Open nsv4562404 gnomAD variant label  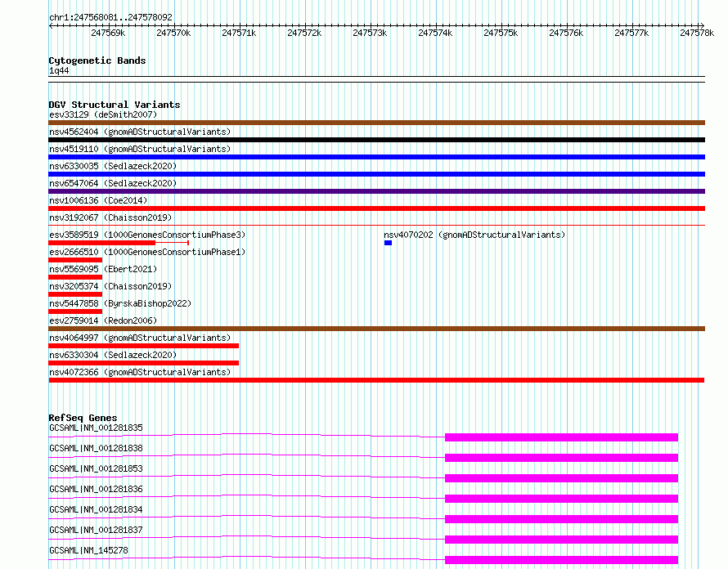pyautogui.click(x=140, y=132)
